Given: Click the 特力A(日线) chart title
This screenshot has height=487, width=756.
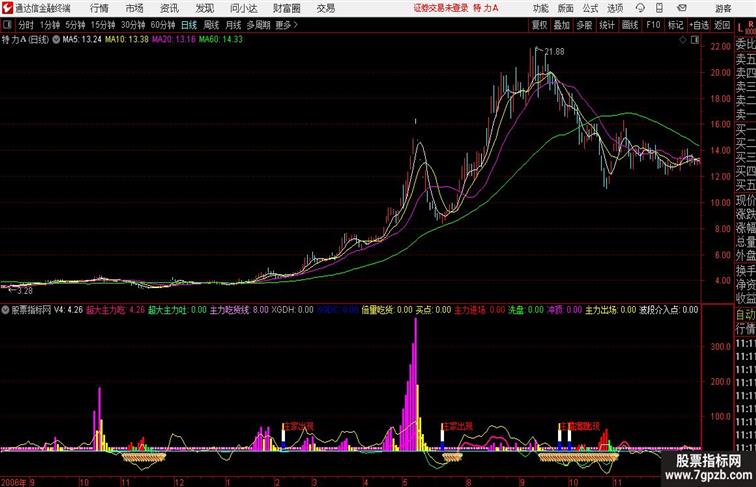Looking at the screenshot, I should click(x=26, y=40).
